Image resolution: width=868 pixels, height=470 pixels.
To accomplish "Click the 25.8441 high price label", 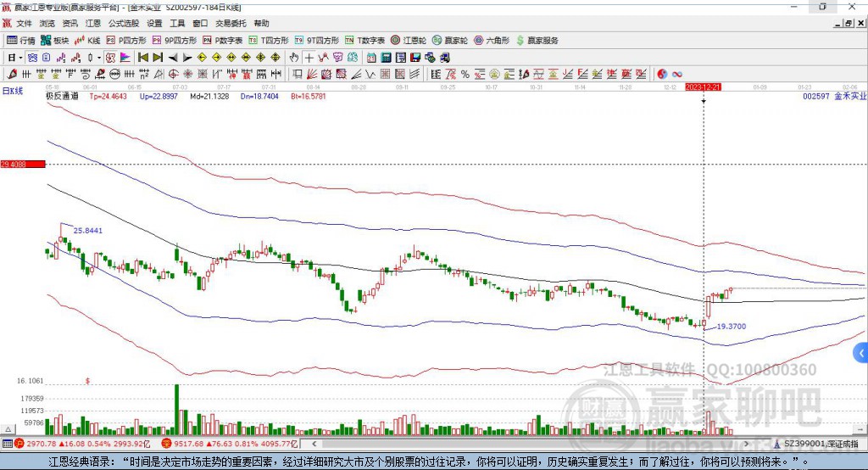I will click(88, 230).
